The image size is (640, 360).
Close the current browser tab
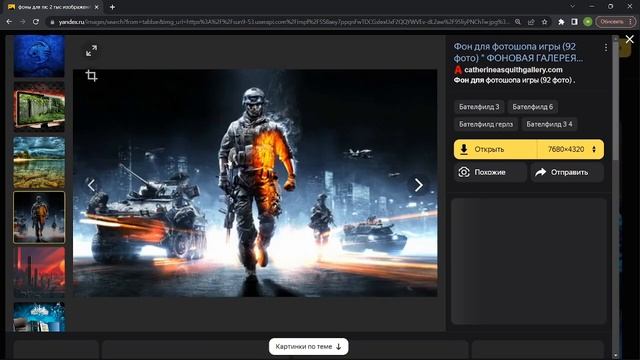(96, 7)
